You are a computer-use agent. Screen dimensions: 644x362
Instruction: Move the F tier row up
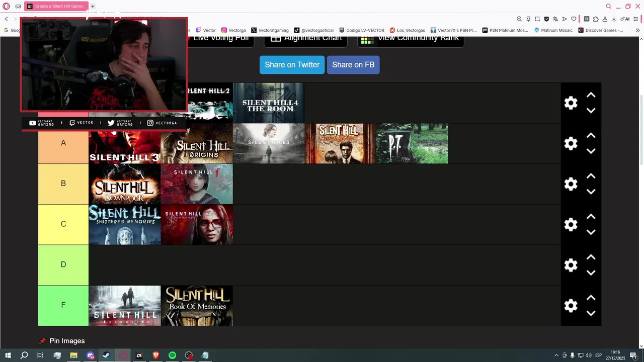click(591, 298)
